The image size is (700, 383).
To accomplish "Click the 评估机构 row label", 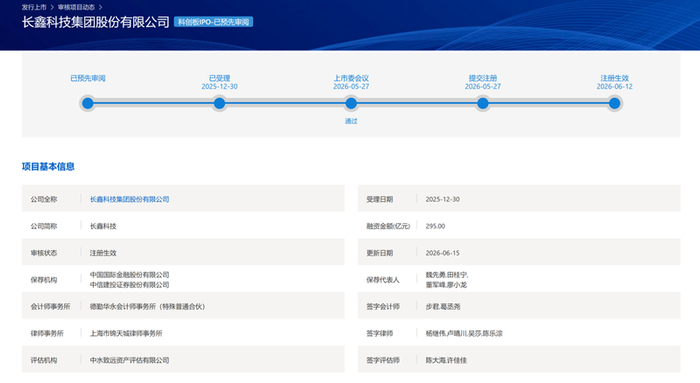I will click(44, 360).
